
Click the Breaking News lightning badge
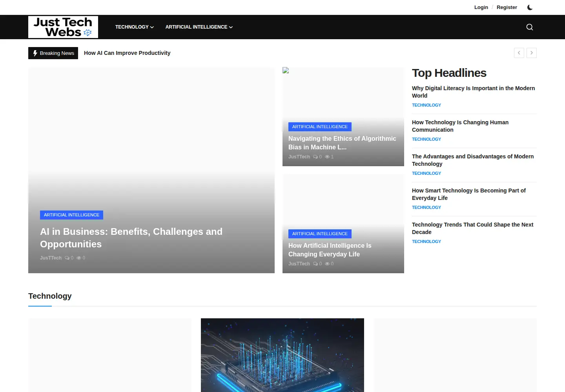pyautogui.click(x=53, y=53)
